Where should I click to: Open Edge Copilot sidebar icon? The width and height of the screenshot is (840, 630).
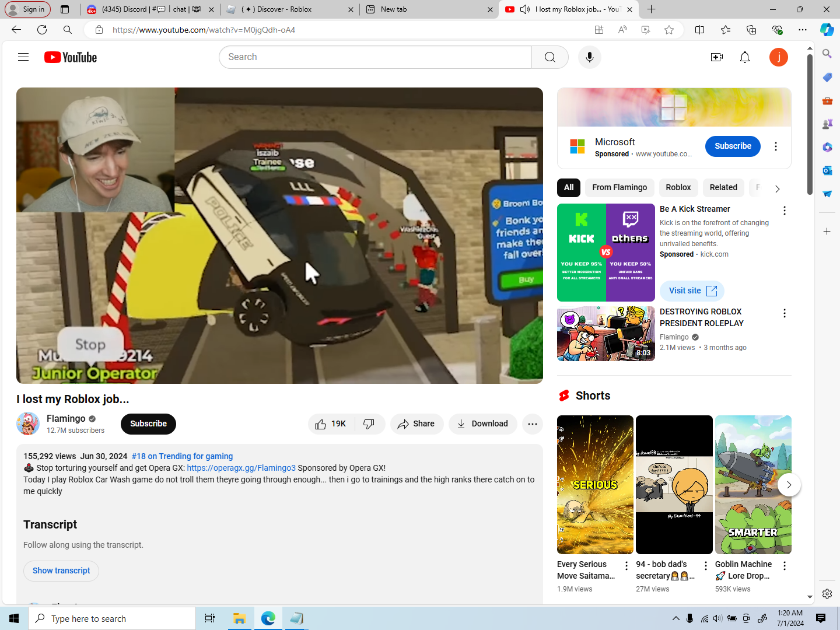click(827, 30)
